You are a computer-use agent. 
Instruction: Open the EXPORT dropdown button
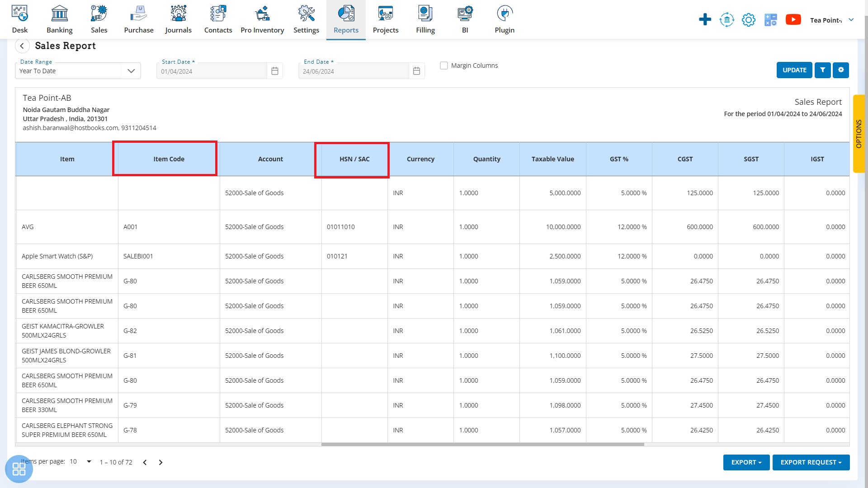pyautogui.click(x=746, y=462)
